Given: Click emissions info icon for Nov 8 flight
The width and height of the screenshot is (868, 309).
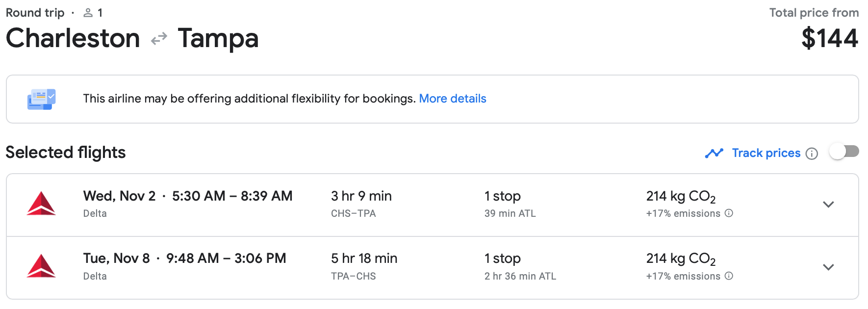Looking at the screenshot, I should tap(729, 276).
